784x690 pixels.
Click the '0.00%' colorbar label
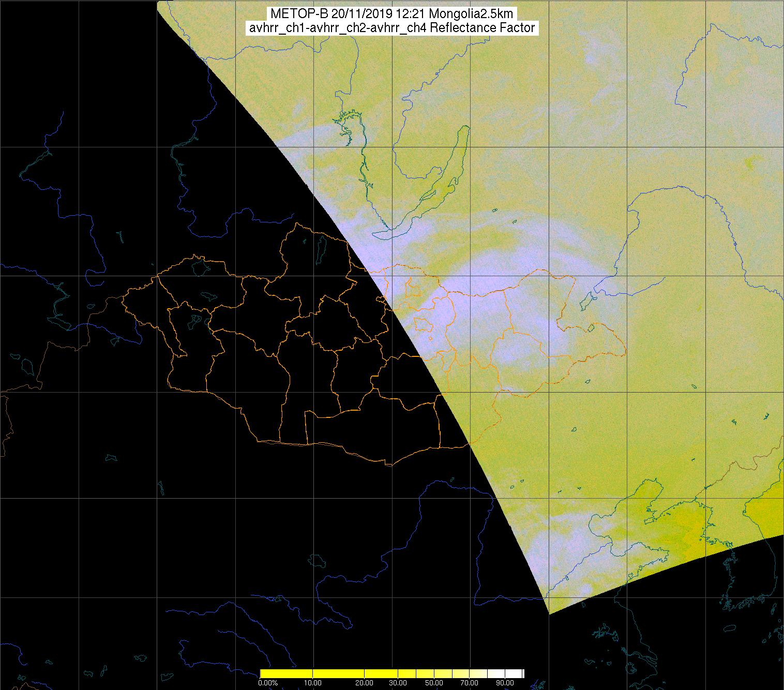coord(268,683)
